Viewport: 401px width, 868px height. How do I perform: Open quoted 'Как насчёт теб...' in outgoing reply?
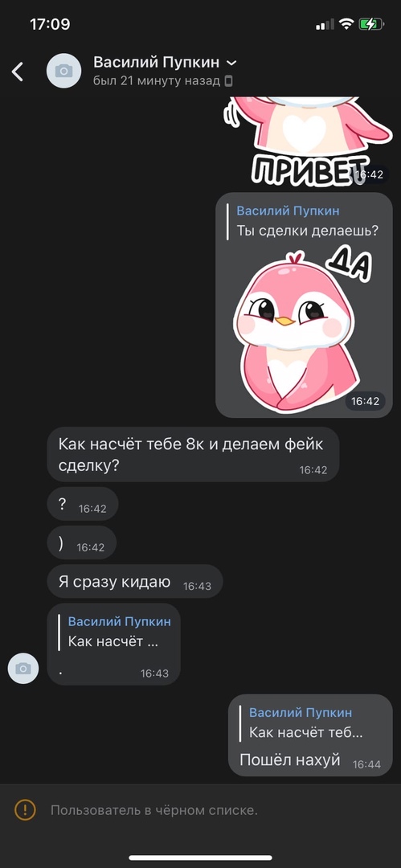pyautogui.click(x=304, y=723)
